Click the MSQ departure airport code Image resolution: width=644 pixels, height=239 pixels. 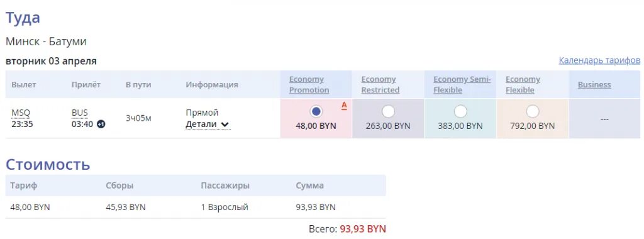click(21, 113)
